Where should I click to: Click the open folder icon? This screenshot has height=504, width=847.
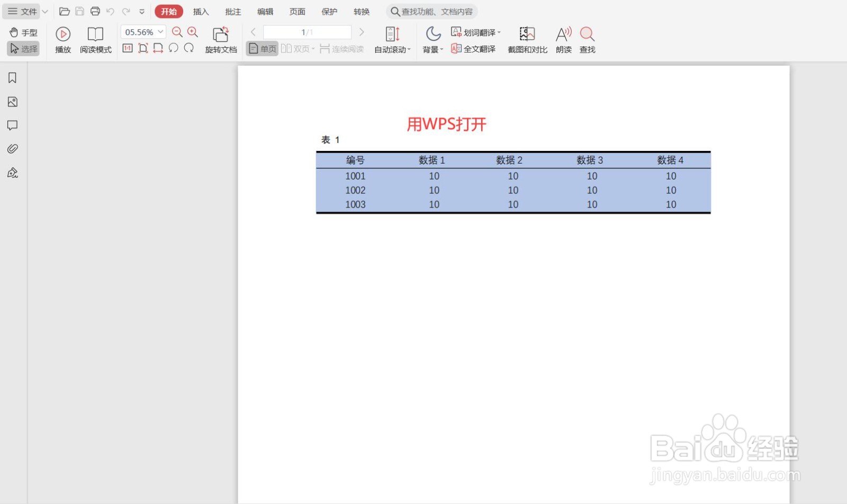tap(65, 11)
